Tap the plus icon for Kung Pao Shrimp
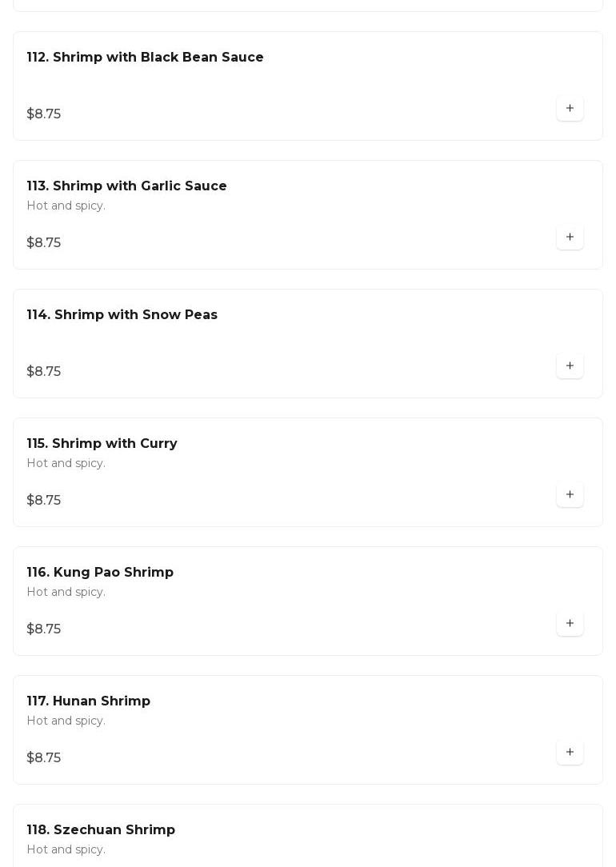The image size is (616, 867). [570, 623]
